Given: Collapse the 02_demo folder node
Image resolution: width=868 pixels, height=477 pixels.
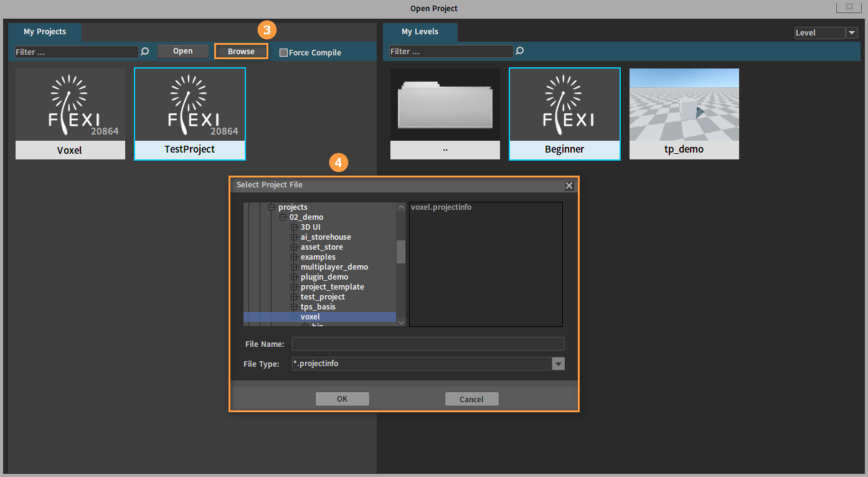Looking at the screenshot, I should [283, 217].
